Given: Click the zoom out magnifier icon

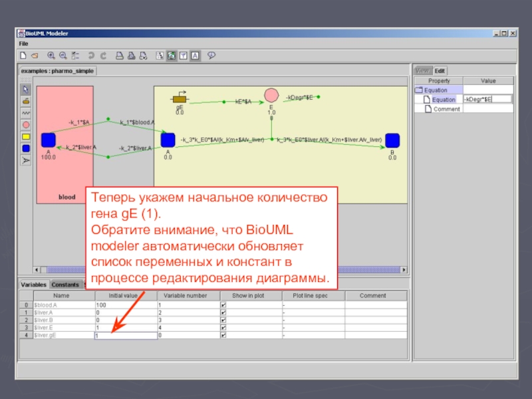Looking at the screenshot, I should (x=63, y=56).
